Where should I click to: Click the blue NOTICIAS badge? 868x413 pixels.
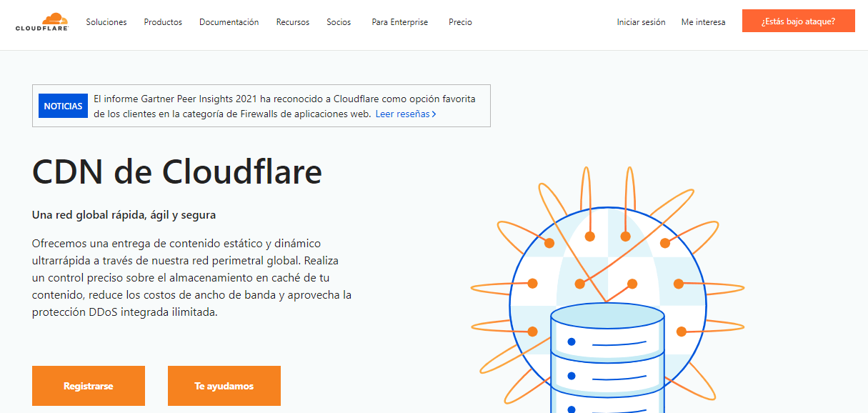[x=63, y=106]
